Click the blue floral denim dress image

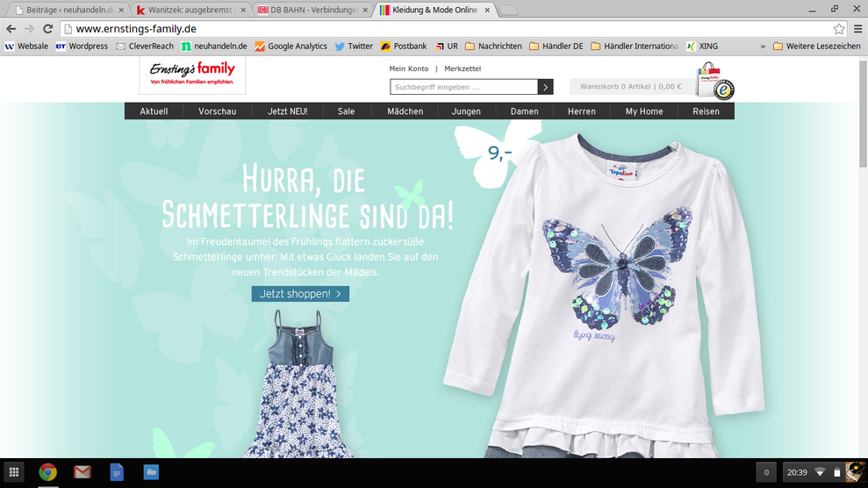[x=299, y=384]
